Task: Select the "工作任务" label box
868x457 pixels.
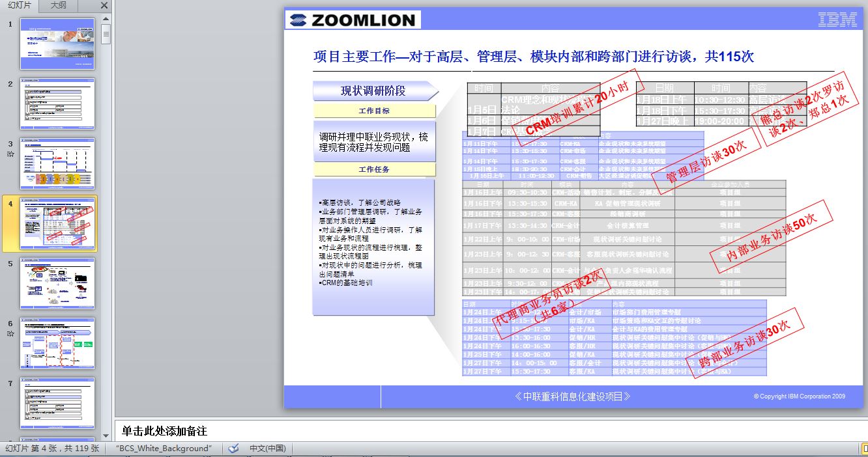Action: 374,169
